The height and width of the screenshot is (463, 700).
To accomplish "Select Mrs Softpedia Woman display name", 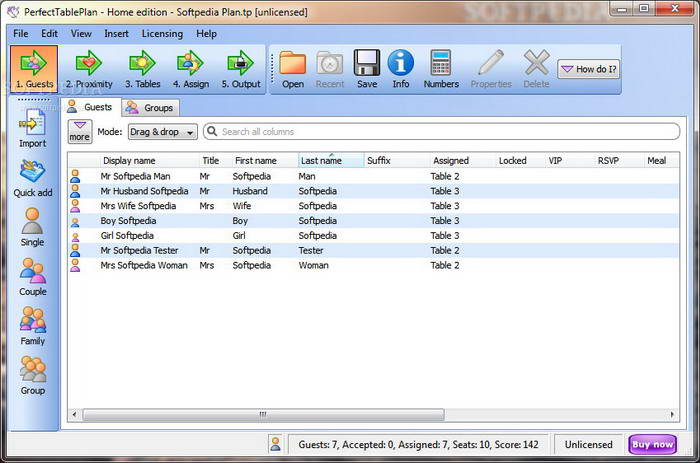I will pyautogui.click(x=144, y=265).
